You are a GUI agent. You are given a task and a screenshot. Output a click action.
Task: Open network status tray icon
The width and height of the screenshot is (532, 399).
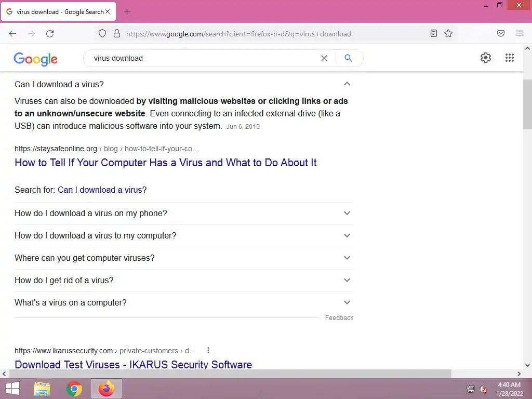click(470, 389)
